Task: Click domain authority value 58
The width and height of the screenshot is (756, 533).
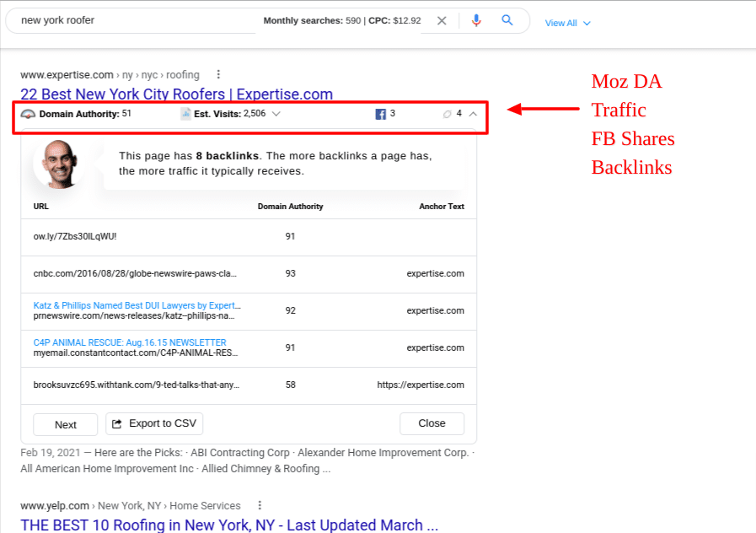Action: click(290, 385)
